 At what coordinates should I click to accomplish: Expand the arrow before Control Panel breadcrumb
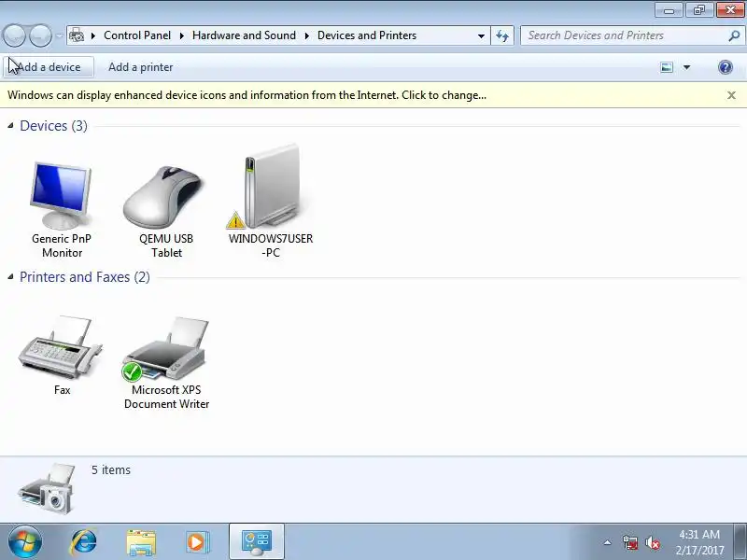(93, 35)
